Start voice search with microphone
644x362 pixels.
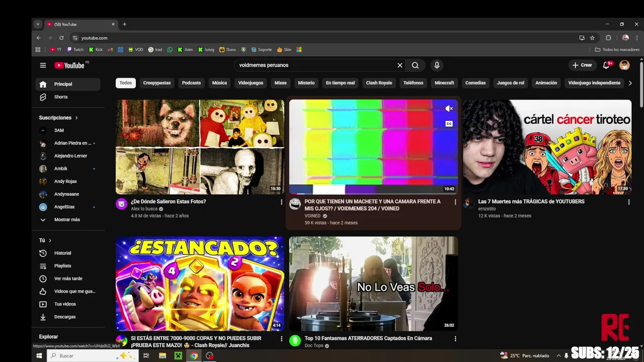click(437, 65)
